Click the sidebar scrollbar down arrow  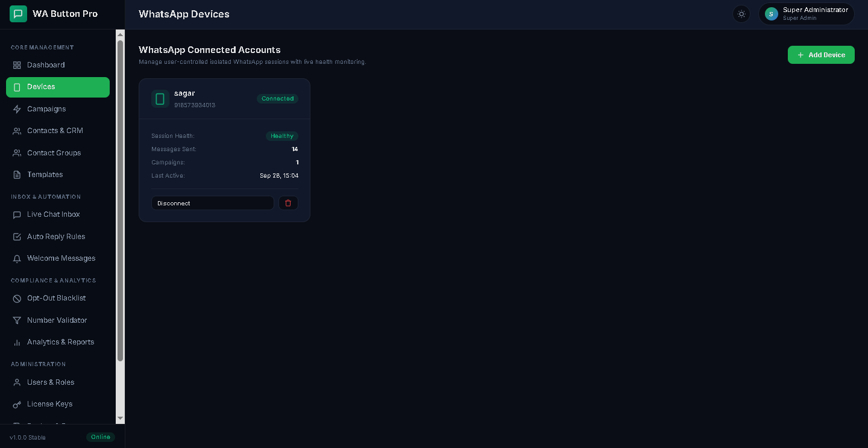(120, 418)
